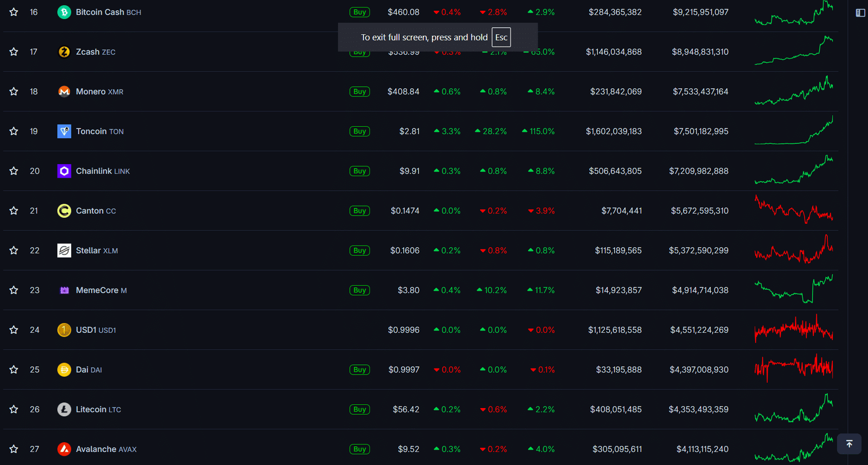Open Stellar XLM coin link
Image resolution: width=868 pixels, height=465 pixels.
pos(97,250)
